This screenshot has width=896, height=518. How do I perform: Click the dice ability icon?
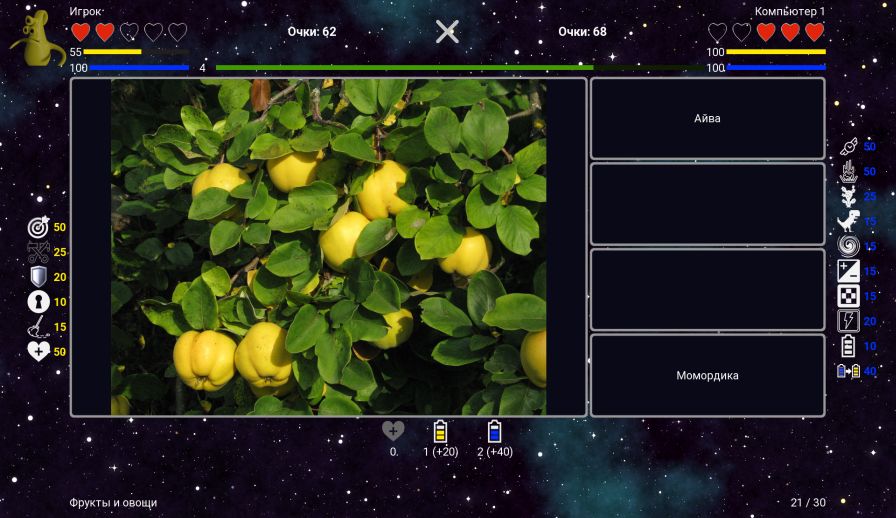848,296
